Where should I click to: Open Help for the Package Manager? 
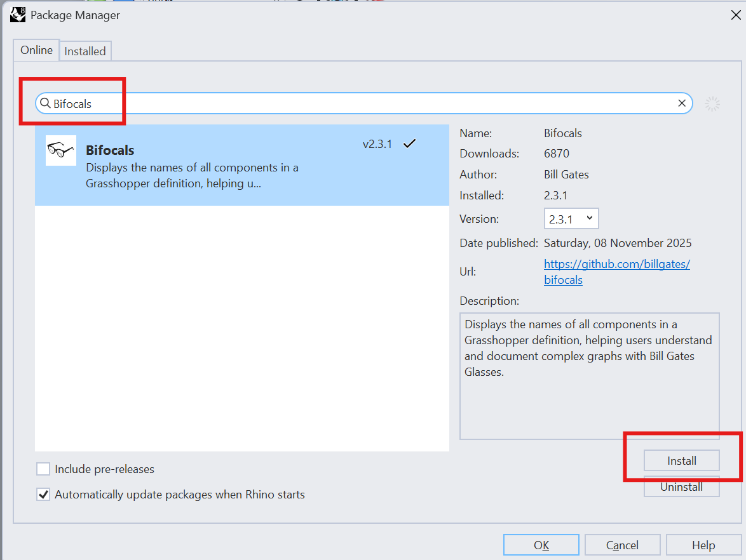pos(703,545)
